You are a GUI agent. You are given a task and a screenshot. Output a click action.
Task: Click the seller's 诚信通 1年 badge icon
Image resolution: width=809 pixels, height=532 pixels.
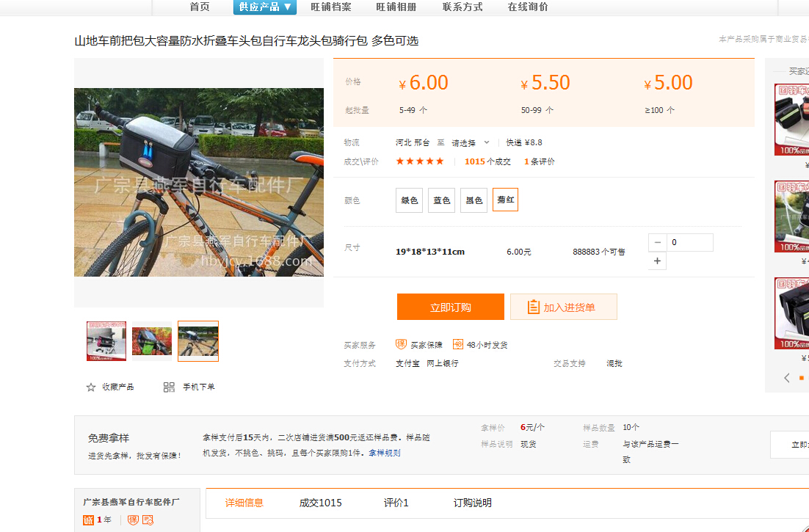(x=89, y=520)
